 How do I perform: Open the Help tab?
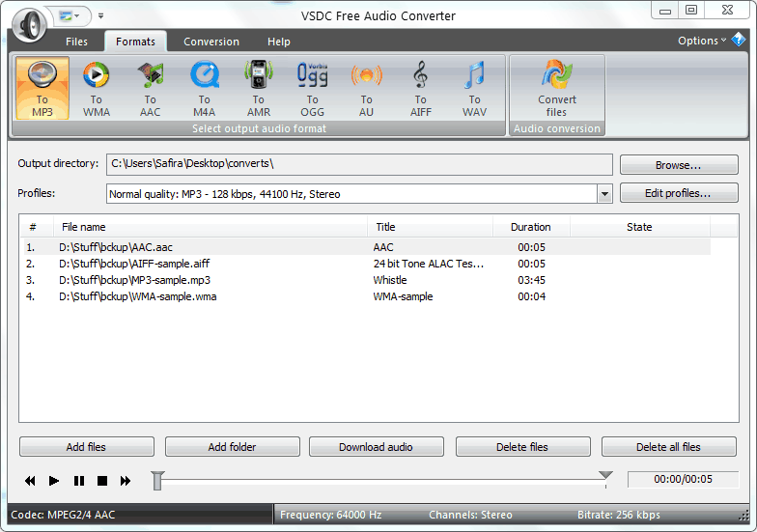279,42
